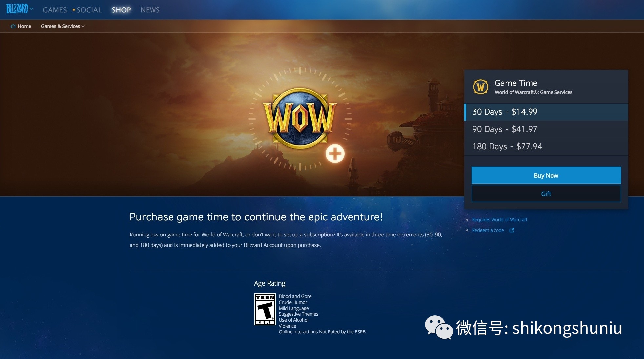Click the World of Warcraft W icon
Screen dimensions: 644x359
tap(481, 87)
